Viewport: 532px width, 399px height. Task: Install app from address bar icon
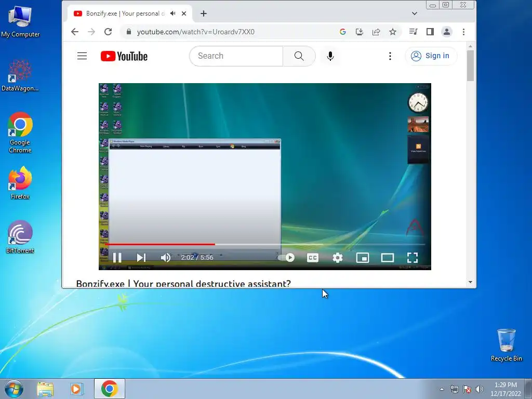point(360,32)
